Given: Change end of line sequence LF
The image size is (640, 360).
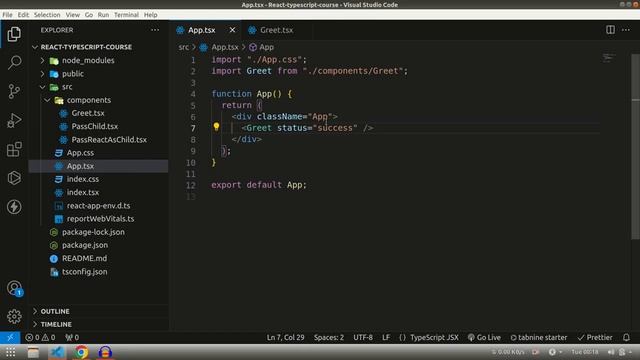Looking at the screenshot, I should 386,338.
